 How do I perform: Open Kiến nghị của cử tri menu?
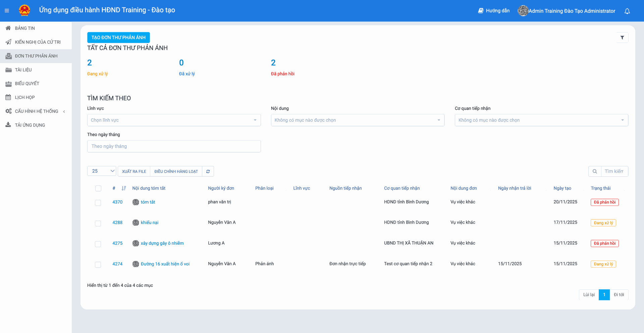pos(38,42)
